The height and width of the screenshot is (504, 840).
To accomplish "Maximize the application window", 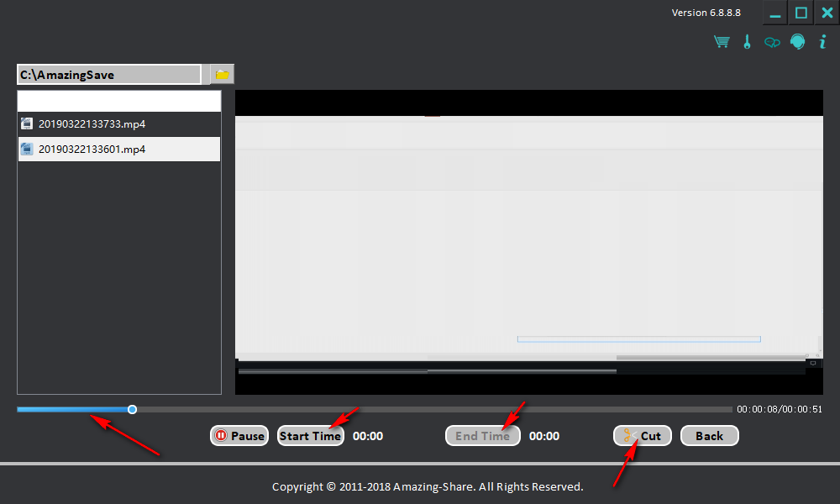I will (x=801, y=13).
